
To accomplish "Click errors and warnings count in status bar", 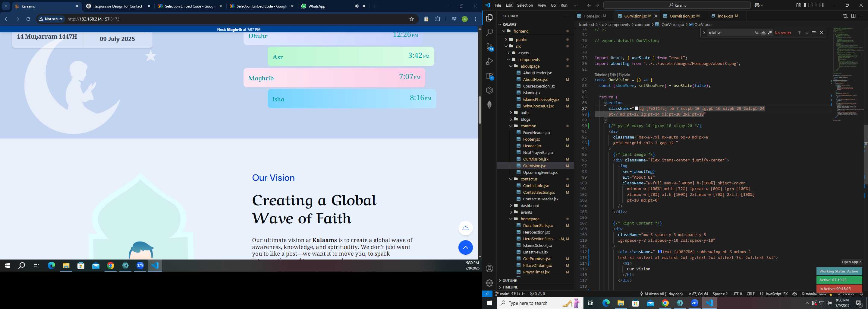I will point(537,294).
